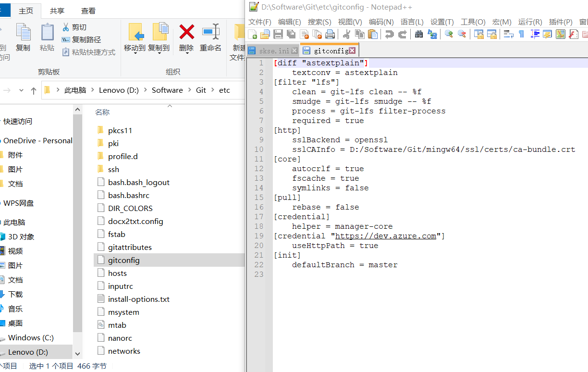Click the Print icon in Notepad++ toolbar
Viewport: 588px width, 372px height.
point(330,34)
